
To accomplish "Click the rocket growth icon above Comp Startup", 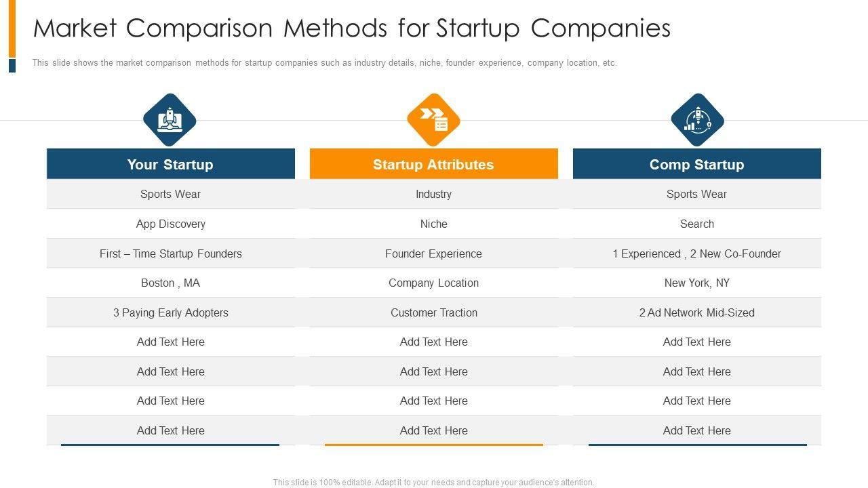I will click(697, 120).
